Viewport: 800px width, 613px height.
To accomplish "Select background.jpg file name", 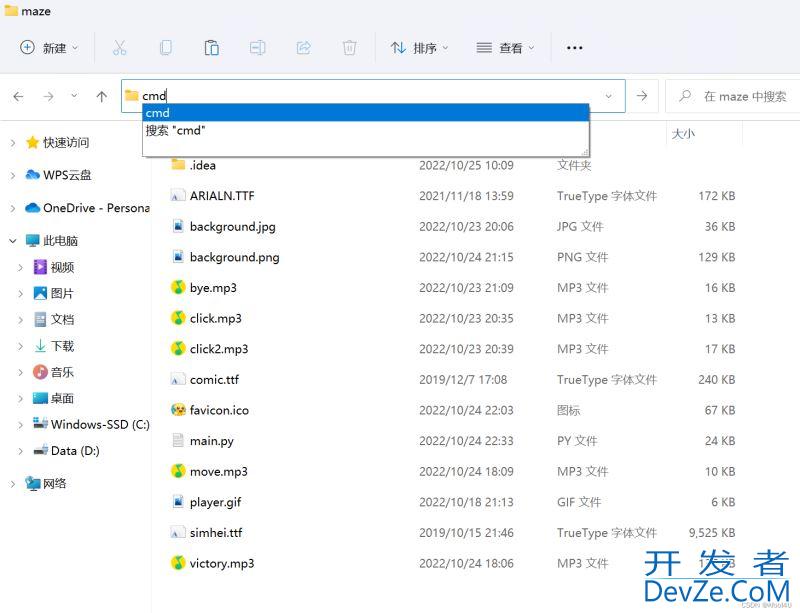I will click(233, 227).
